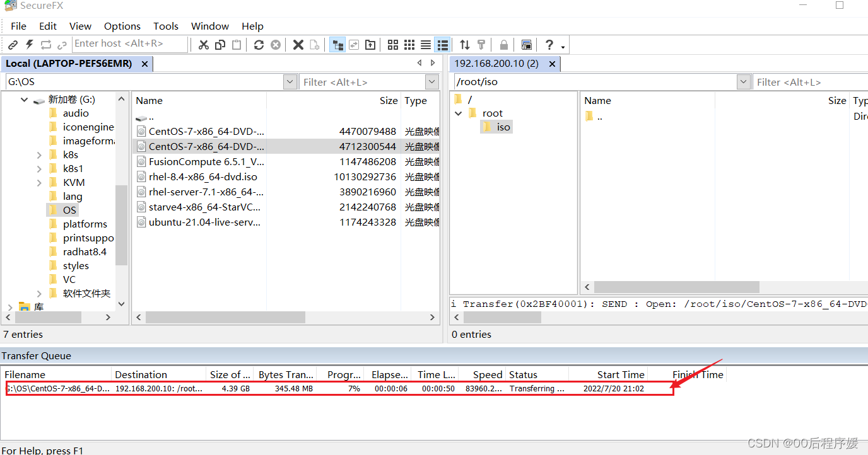The height and width of the screenshot is (455, 868).
Task: Switch to list view icon
Action: click(426, 45)
